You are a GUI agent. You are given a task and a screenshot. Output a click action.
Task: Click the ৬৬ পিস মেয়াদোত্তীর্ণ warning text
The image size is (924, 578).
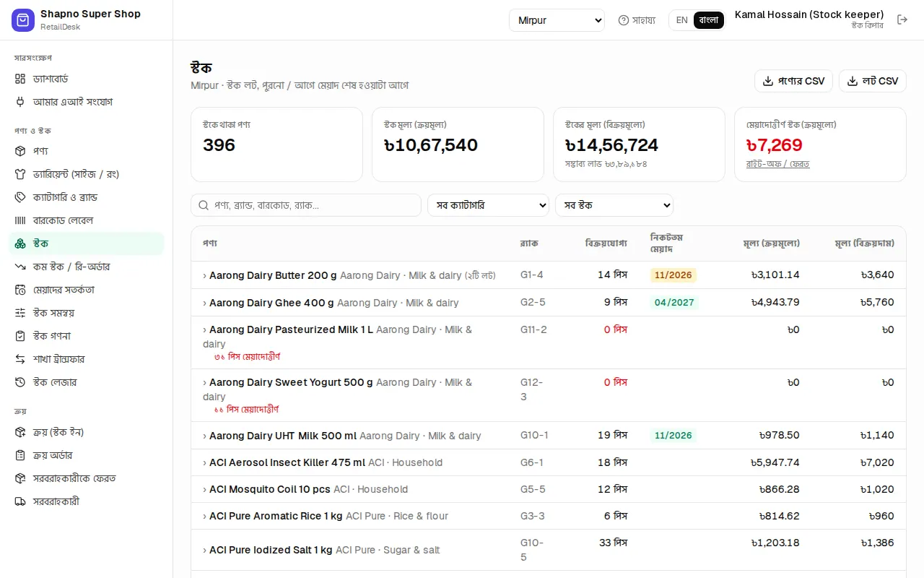coord(246,410)
